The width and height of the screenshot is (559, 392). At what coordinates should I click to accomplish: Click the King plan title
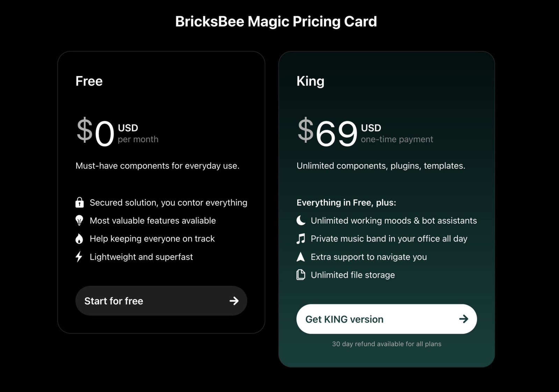[x=310, y=81]
